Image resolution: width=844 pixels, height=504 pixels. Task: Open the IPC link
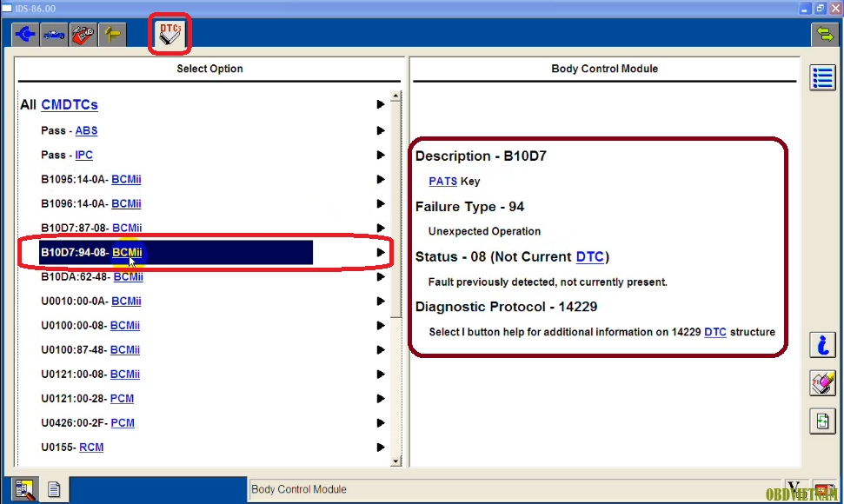[x=84, y=155]
